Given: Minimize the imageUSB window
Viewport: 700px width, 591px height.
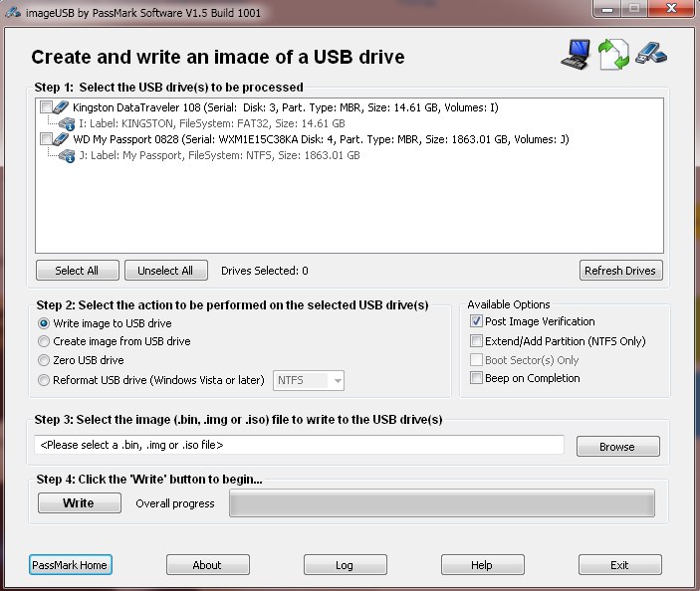Looking at the screenshot, I should pyautogui.click(x=607, y=9).
